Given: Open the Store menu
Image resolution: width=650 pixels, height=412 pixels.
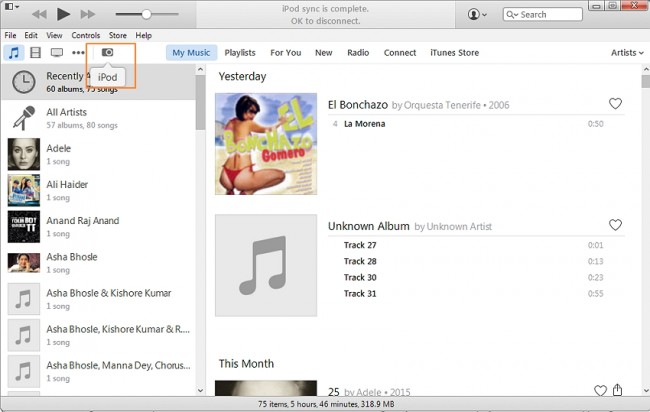Looking at the screenshot, I should [118, 36].
